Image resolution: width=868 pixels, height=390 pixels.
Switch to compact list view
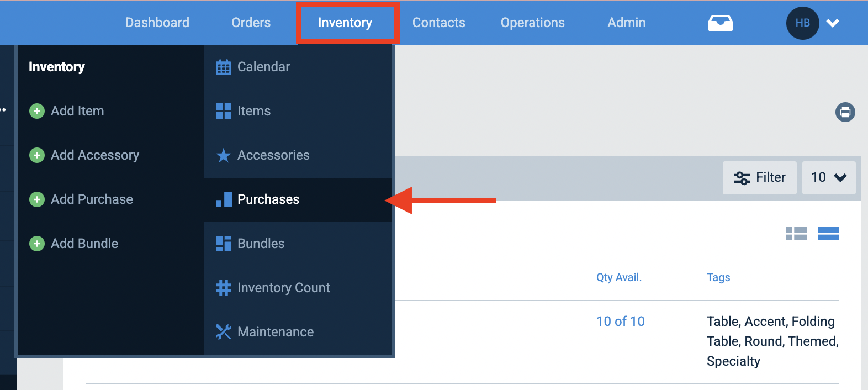click(796, 234)
